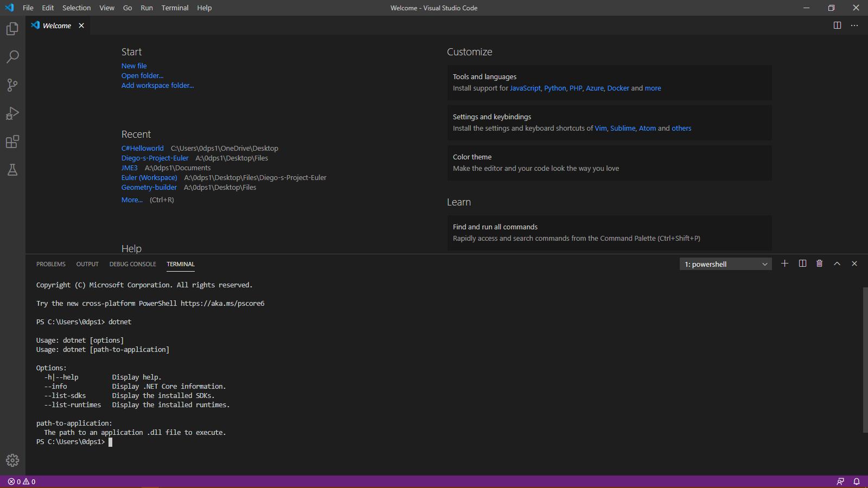Click the Open folder link
The image size is (868, 488).
[142, 75]
